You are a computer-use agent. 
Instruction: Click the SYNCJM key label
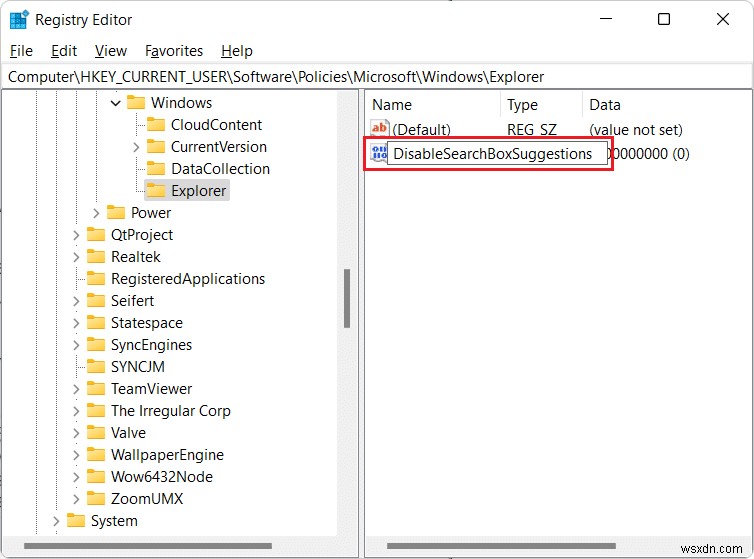(x=138, y=367)
